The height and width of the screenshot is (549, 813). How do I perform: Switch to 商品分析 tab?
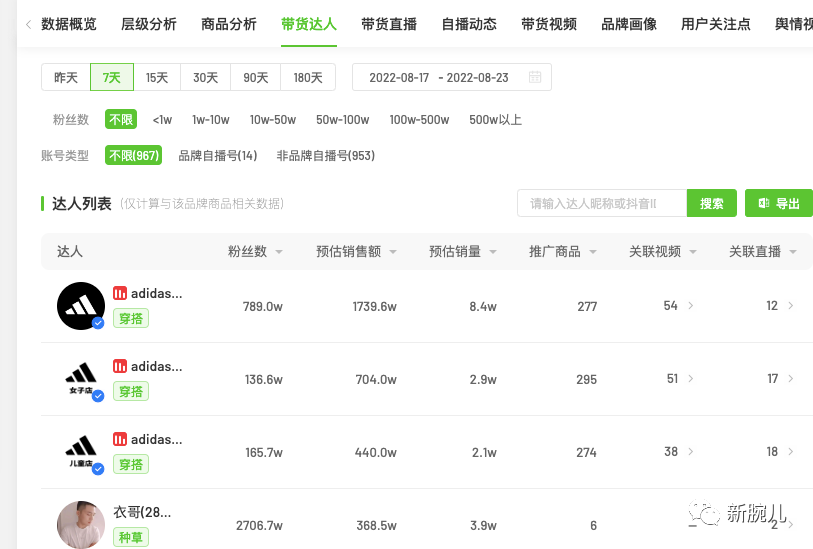[229, 24]
